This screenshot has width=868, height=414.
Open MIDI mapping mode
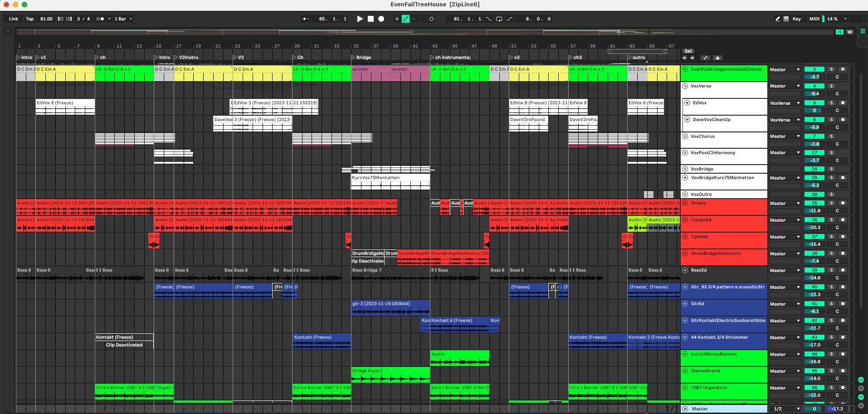click(x=814, y=19)
